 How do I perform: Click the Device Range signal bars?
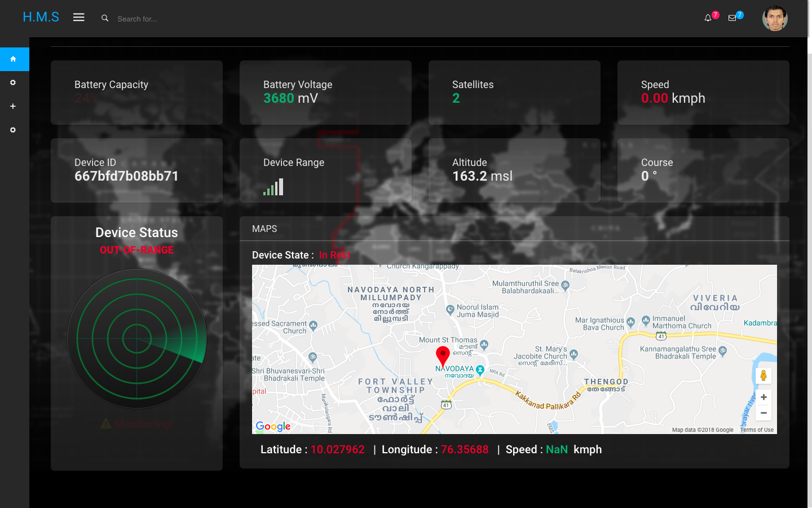(273, 187)
